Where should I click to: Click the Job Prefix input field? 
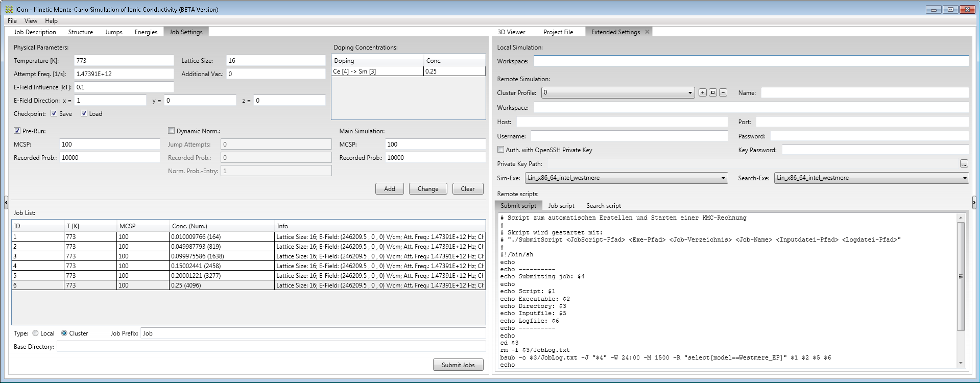313,333
